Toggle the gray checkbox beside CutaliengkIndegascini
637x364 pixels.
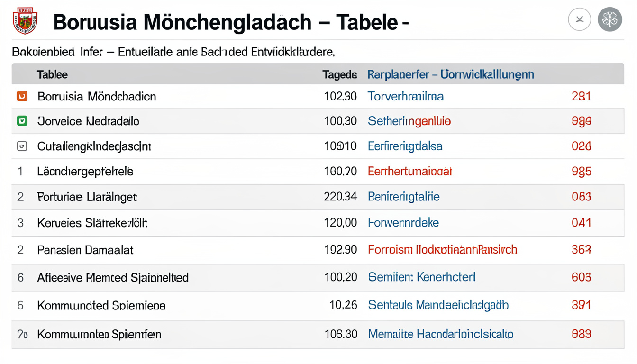21,146
